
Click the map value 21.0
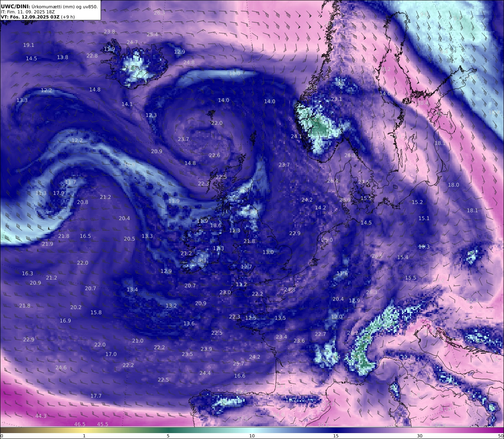click(137, 341)
